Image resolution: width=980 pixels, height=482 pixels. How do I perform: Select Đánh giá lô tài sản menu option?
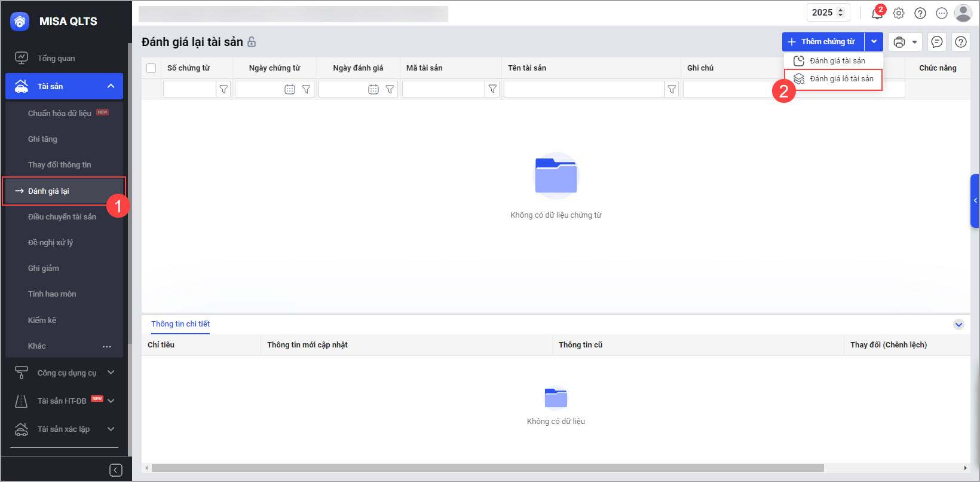tap(834, 79)
